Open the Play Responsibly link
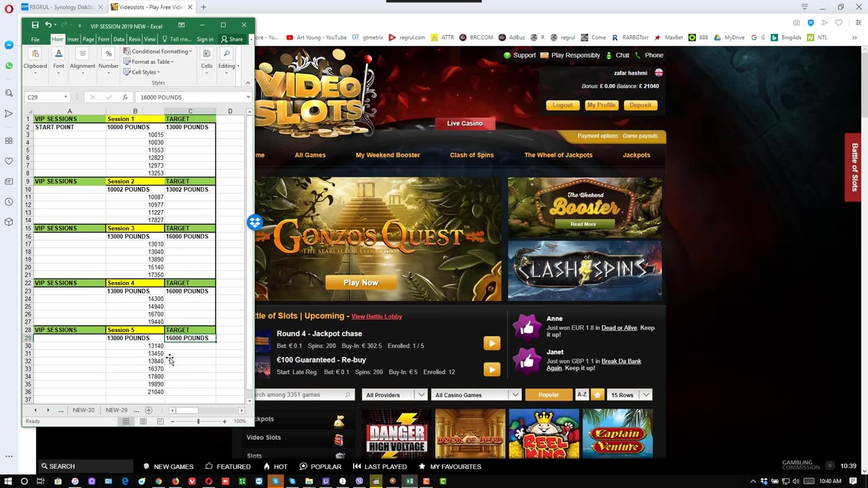868x488 pixels. click(570, 56)
